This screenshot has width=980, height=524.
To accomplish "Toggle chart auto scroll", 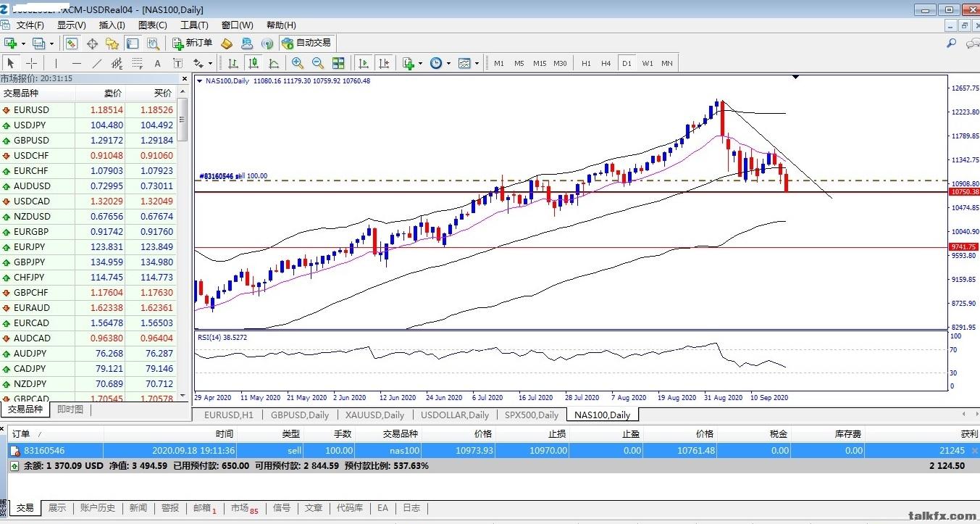I will (x=364, y=63).
